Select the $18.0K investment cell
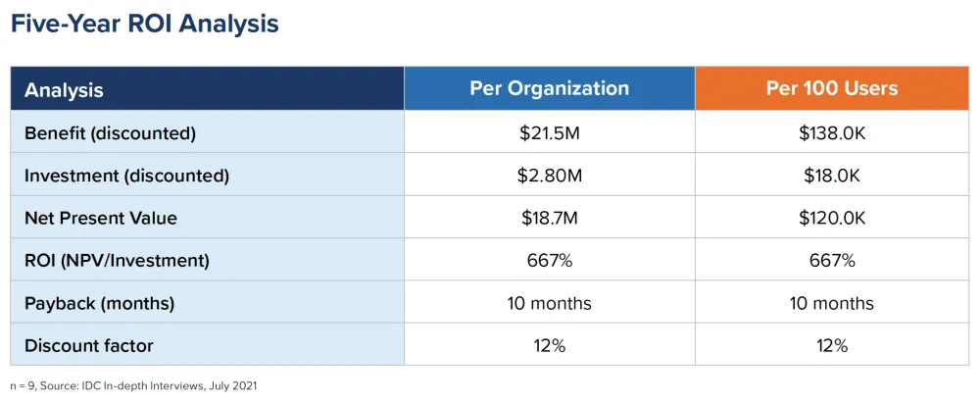Image resolution: width=980 pixels, height=405 pixels. click(832, 176)
